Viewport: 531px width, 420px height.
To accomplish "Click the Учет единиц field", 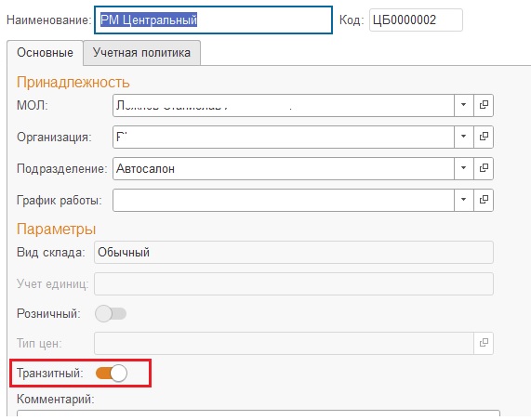I will [294, 284].
